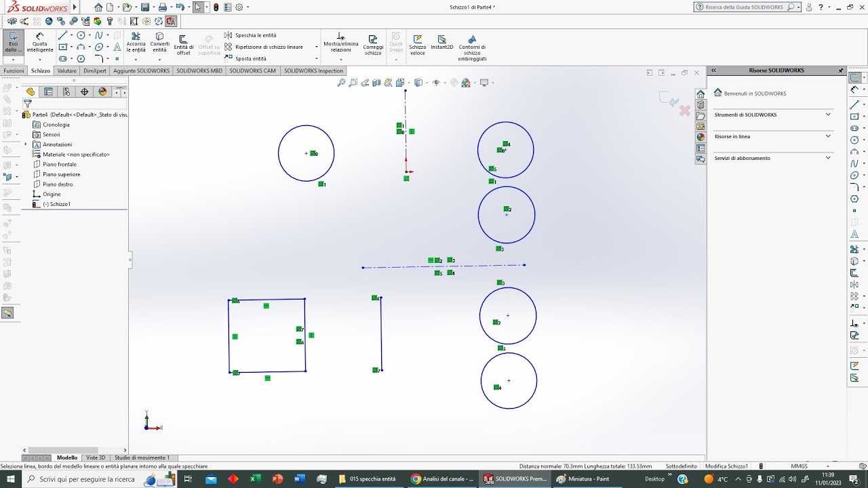Expand the Annotazioni tree node
Viewport: 868px width, 488px height.
point(26,144)
